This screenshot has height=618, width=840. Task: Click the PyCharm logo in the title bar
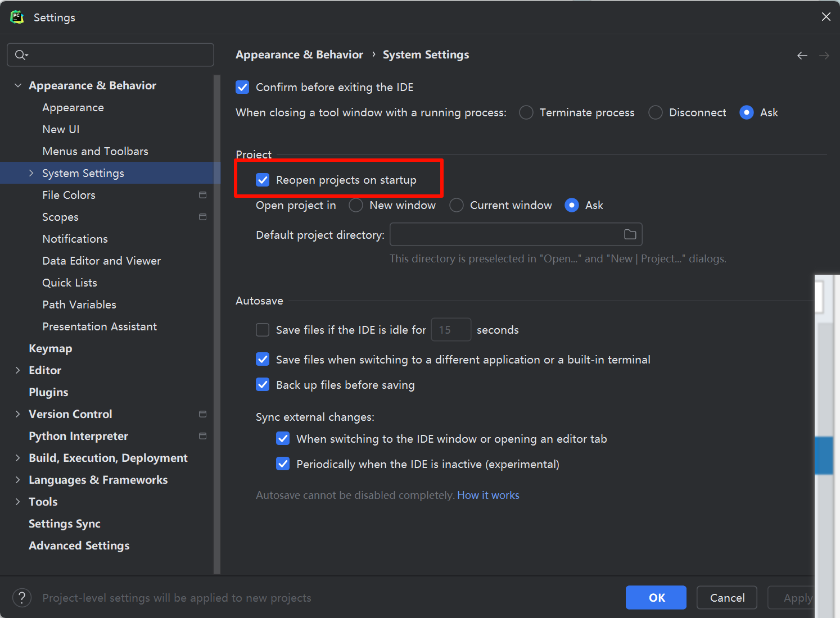click(x=17, y=17)
